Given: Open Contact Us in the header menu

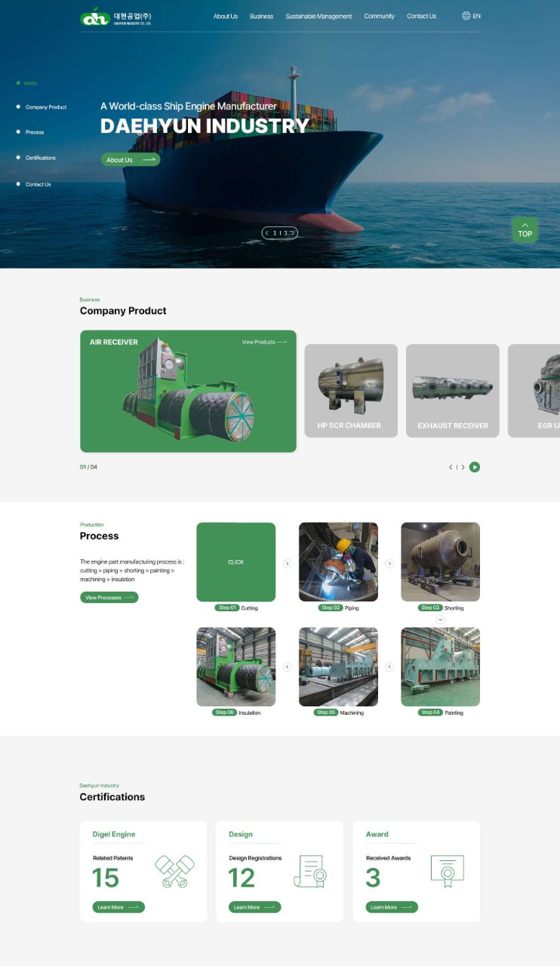Looking at the screenshot, I should [421, 16].
